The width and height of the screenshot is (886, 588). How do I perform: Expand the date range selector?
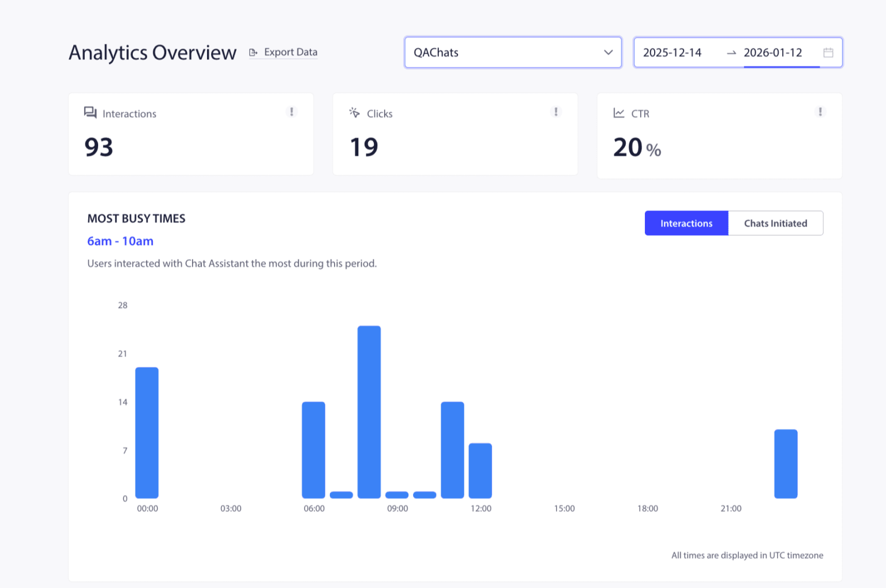[x=737, y=52]
